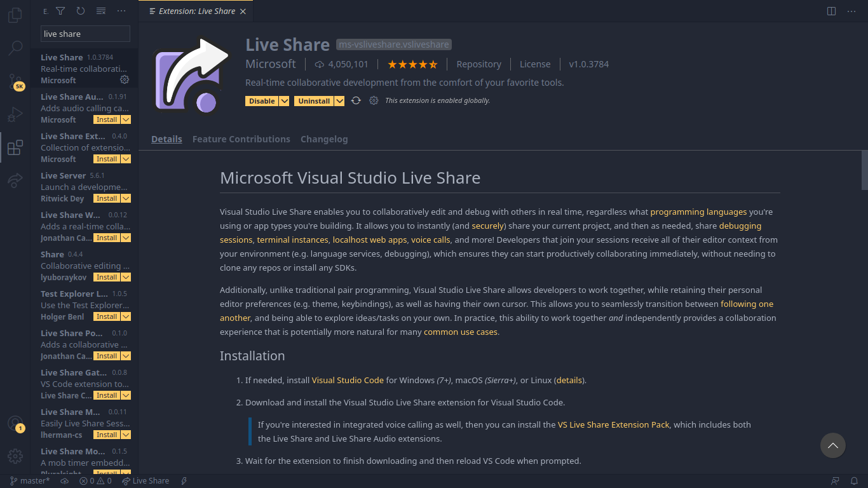Open the Explorer view in activity bar

15,14
